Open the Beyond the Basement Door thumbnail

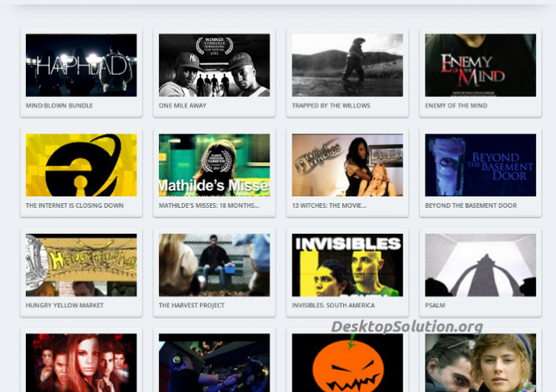tap(480, 165)
